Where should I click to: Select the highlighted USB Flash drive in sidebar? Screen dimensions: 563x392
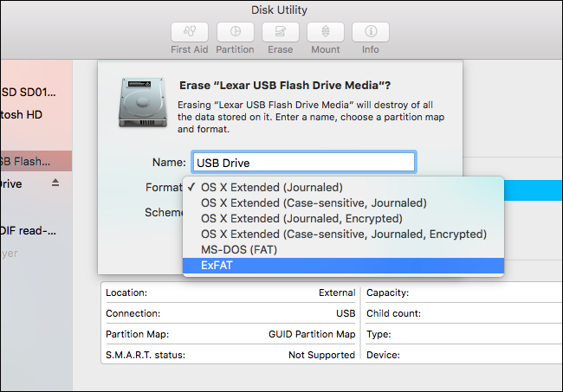coord(26,161)
